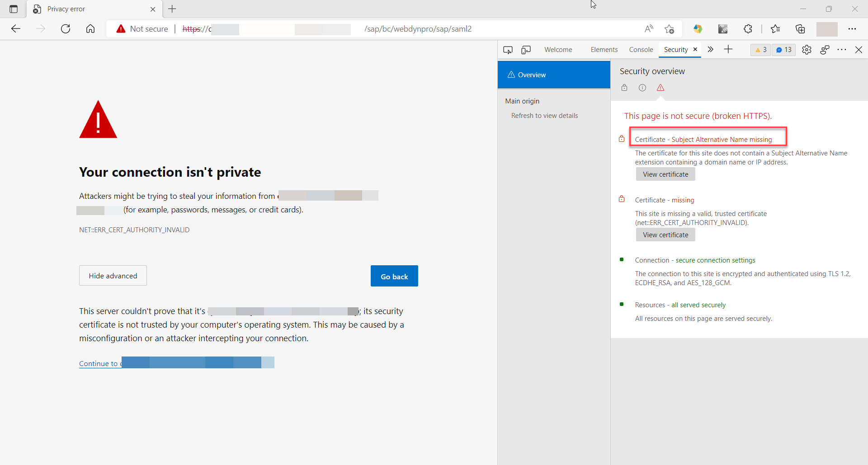Click the browser forward arrow
Viewport: 868px width, 465px height.
click(x=41, y=29)
